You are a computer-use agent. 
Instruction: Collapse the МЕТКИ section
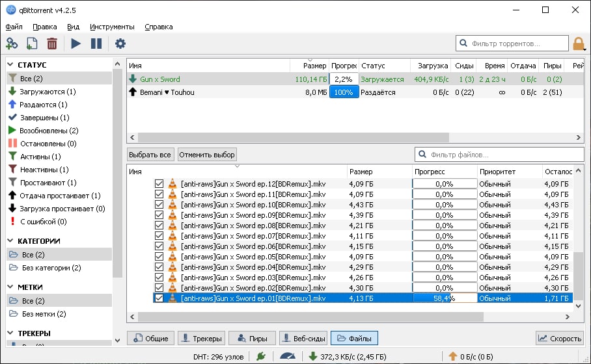pyautogui.click(x=10, y=287)
